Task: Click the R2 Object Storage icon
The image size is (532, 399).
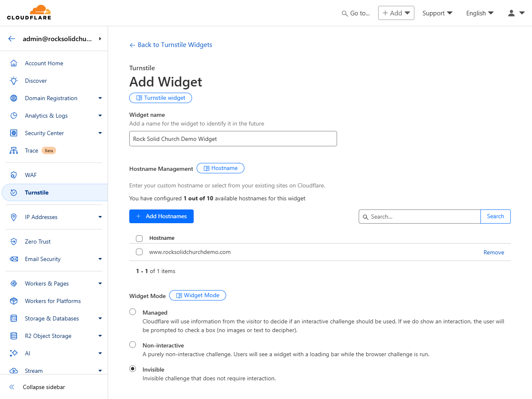Action: [14, 336]
